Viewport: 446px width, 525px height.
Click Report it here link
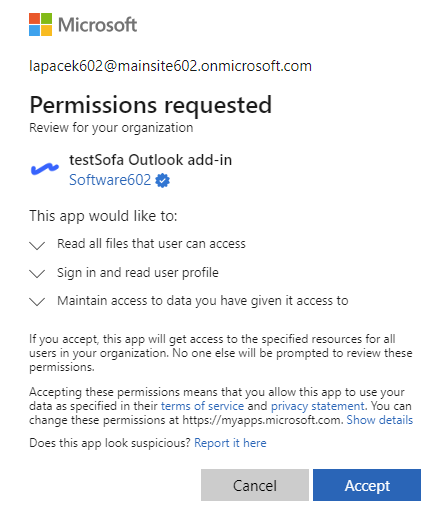click(x=230, y=443)
